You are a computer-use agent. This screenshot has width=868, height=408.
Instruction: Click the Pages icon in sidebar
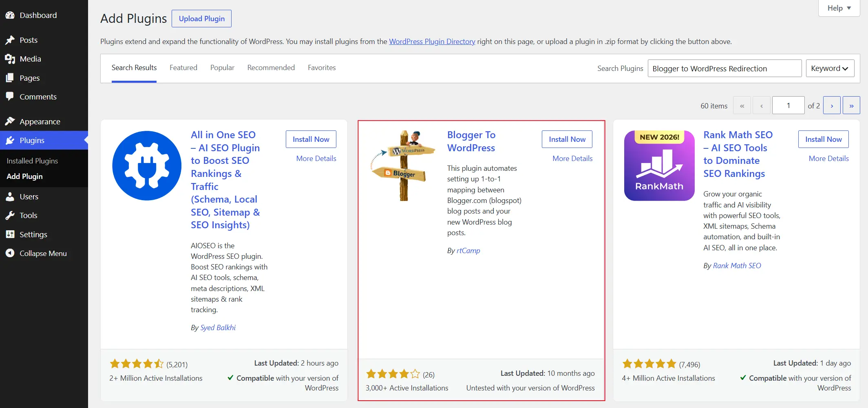click(x=10, y=78)
